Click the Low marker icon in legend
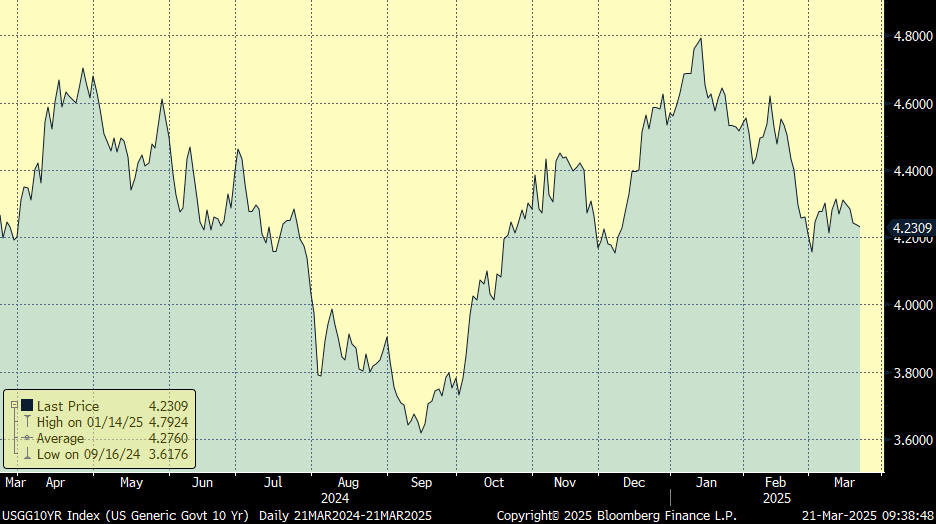 click(x=26, y=455)
